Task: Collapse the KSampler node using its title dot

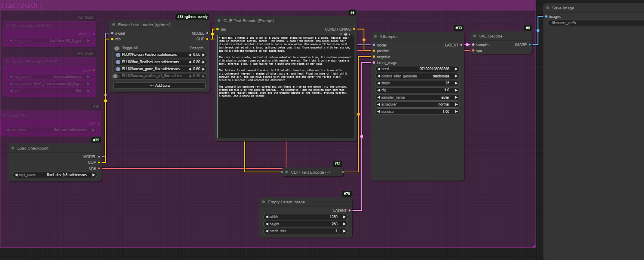Action: 375,36
